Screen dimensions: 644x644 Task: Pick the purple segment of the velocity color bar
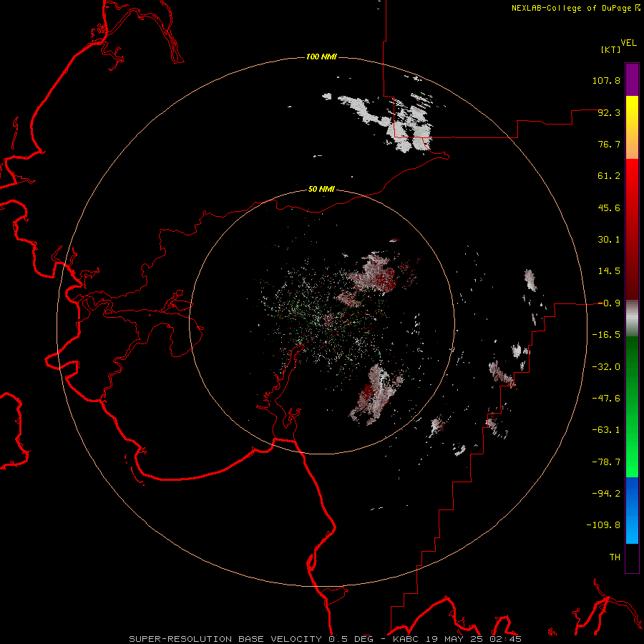pyautogui.click(x=632, y=79)
